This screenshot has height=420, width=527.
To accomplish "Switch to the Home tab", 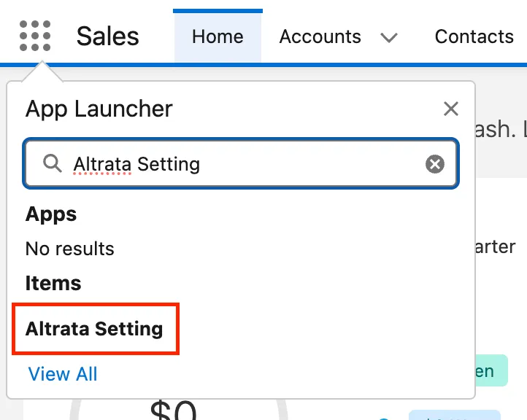I will tap(218, 36).
